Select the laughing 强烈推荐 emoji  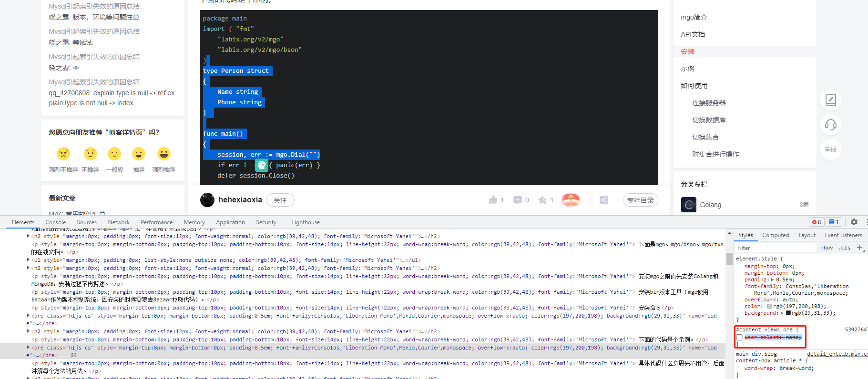pyautogui.click(x=163, y=154)
